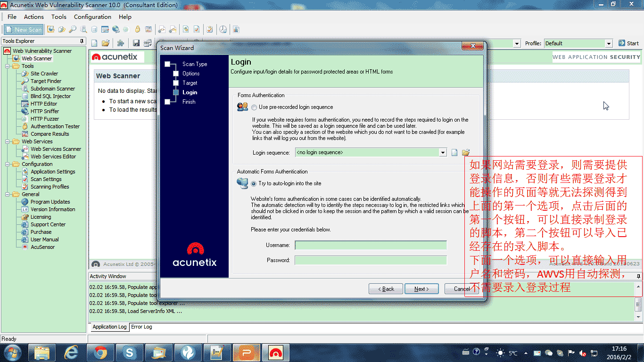Open HTTP Sniffer globe icon in toolbar
The width and height of the screenshot is (644, 362).
point(116,29)
